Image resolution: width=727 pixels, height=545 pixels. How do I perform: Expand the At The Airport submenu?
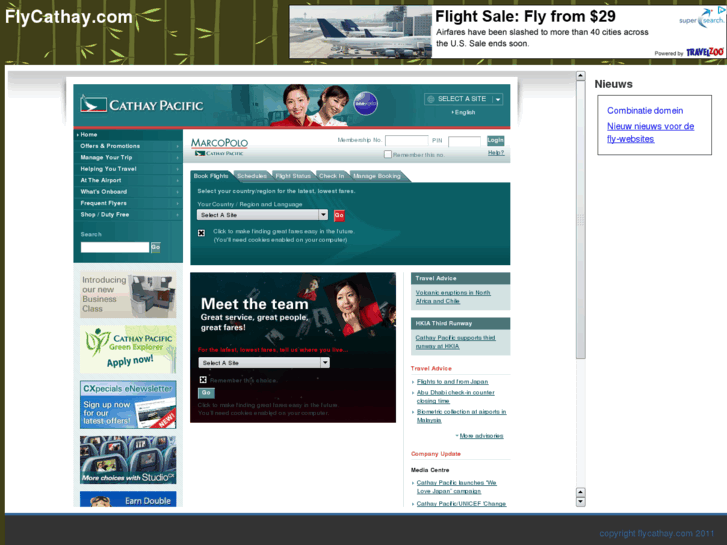coord(178,180)
